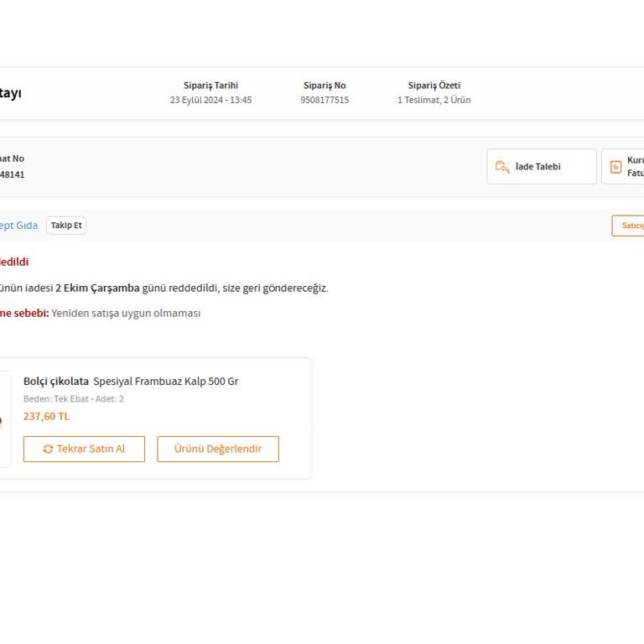
Task: Click the order date 23 Eylül 2024
Action: [210, 100]
